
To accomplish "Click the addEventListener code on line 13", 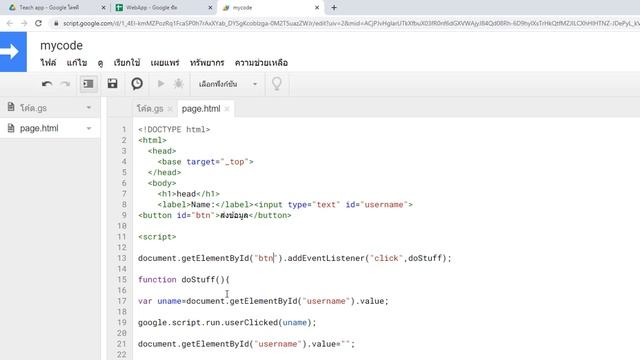I will 369,258.
